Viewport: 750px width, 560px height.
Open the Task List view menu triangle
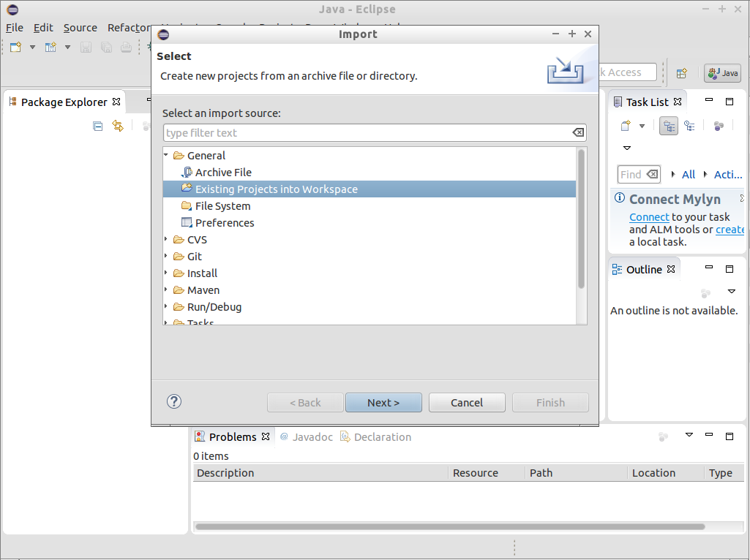(627, 148)
